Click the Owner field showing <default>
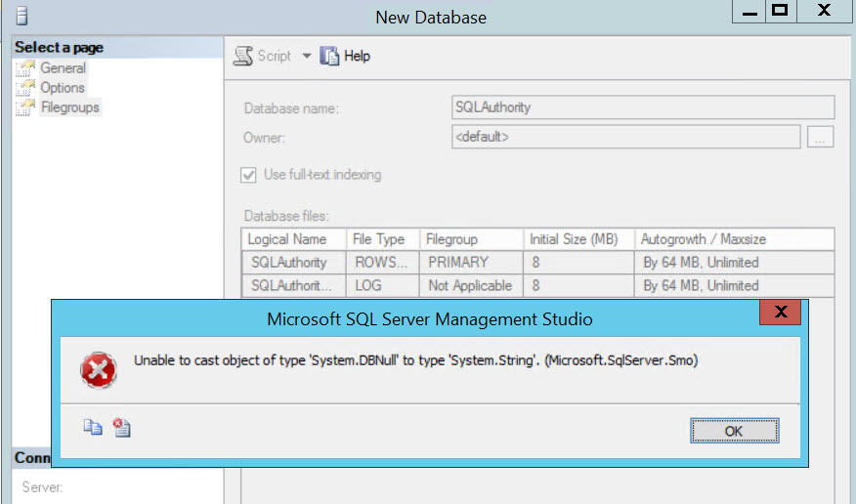This screenshot has height=504, width=856. click(626, 137)
